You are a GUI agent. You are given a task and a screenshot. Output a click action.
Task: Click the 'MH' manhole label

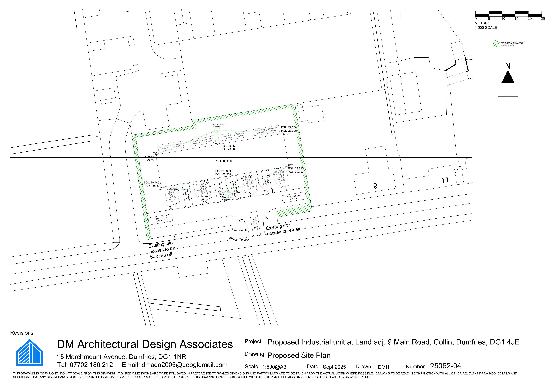231,239
